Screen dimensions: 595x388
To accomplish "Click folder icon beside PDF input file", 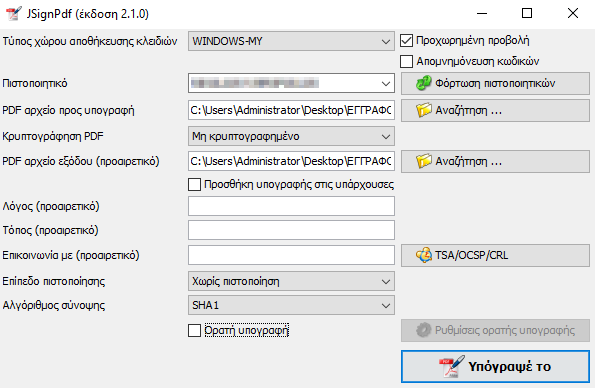I will 424,110.
